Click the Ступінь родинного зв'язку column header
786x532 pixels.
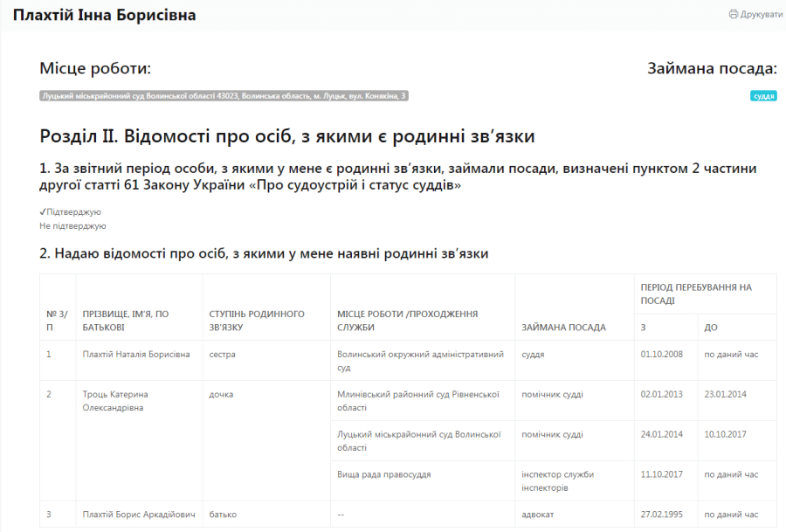(257, 320)
